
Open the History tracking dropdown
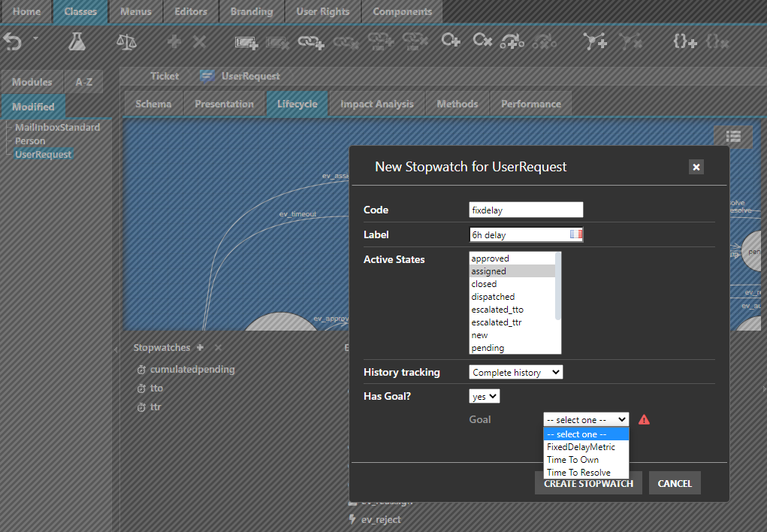point(515,373)
